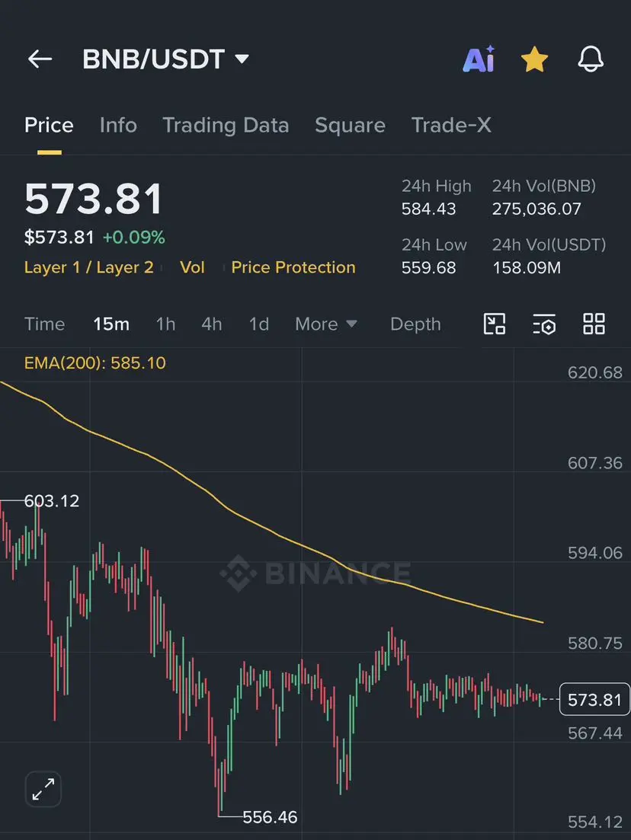
Task: Open the Trade-X tab
Action: click(x=451, y=126)
